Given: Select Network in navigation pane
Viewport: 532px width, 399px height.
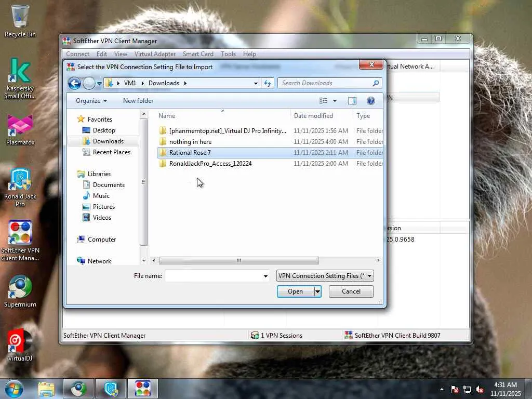Looking at the screenshot, I should 99,261.
